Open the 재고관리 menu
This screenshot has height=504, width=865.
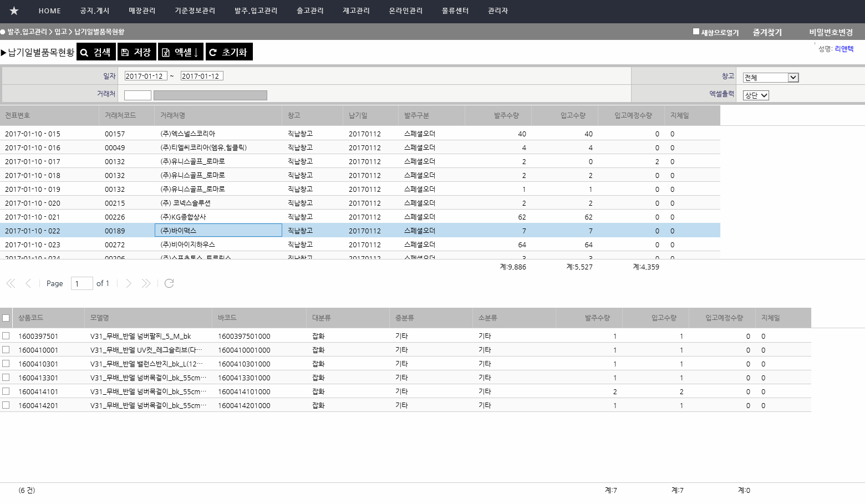tap(356, 11)
